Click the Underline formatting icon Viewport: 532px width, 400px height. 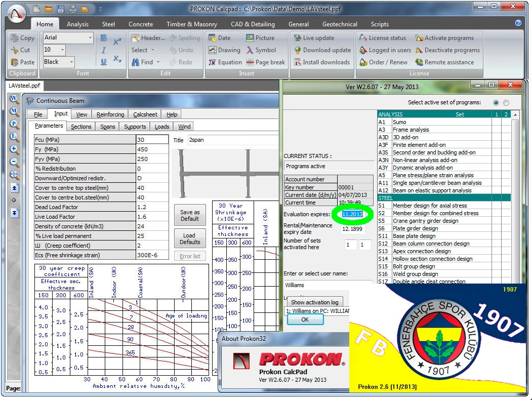pyautogui.click(x=104, y=62)
